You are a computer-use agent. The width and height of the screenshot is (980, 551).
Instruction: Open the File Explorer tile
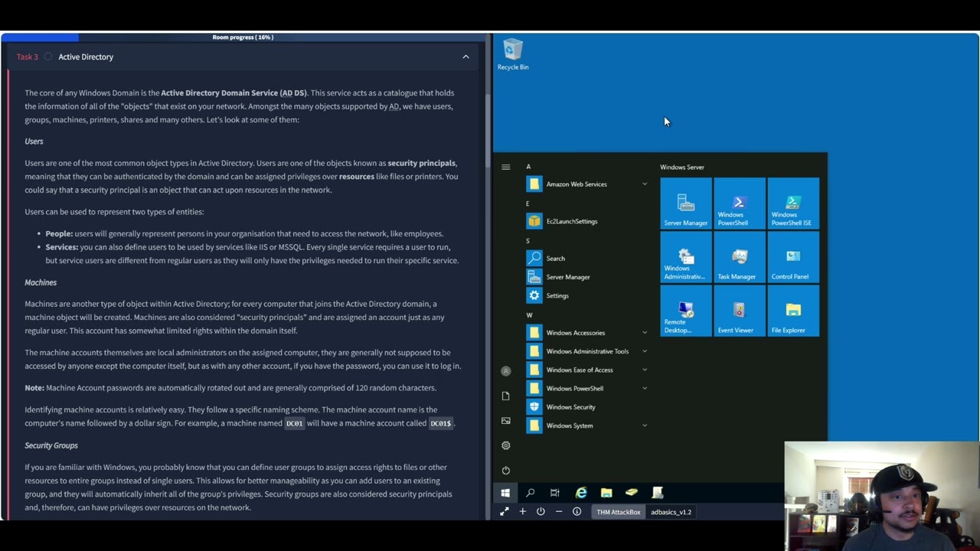pyautogui.click(x=793, y=311)
